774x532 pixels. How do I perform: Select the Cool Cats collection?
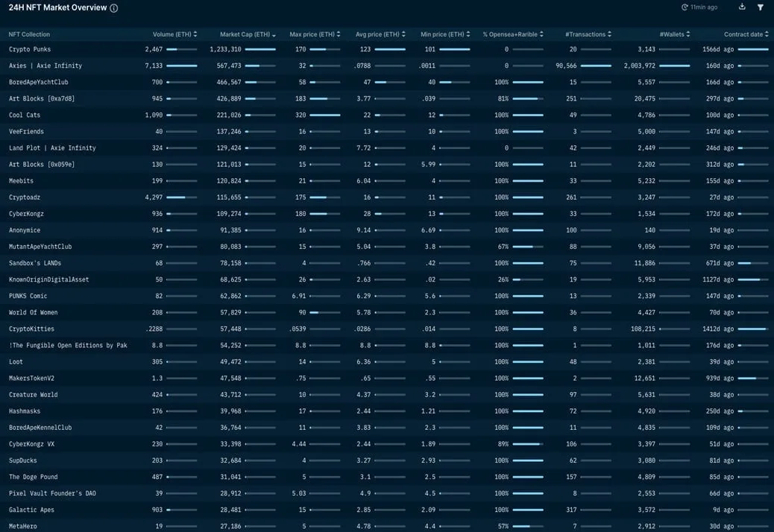coord(25,115)
